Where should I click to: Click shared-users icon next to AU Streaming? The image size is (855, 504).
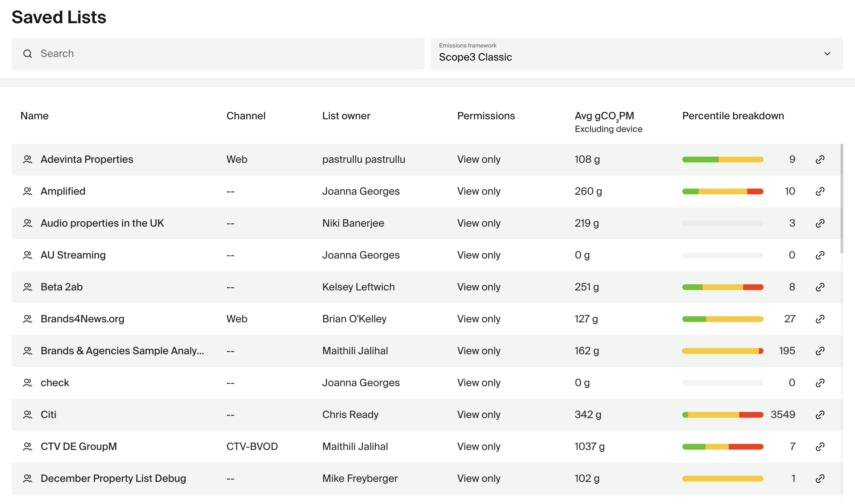pos(28,255)
